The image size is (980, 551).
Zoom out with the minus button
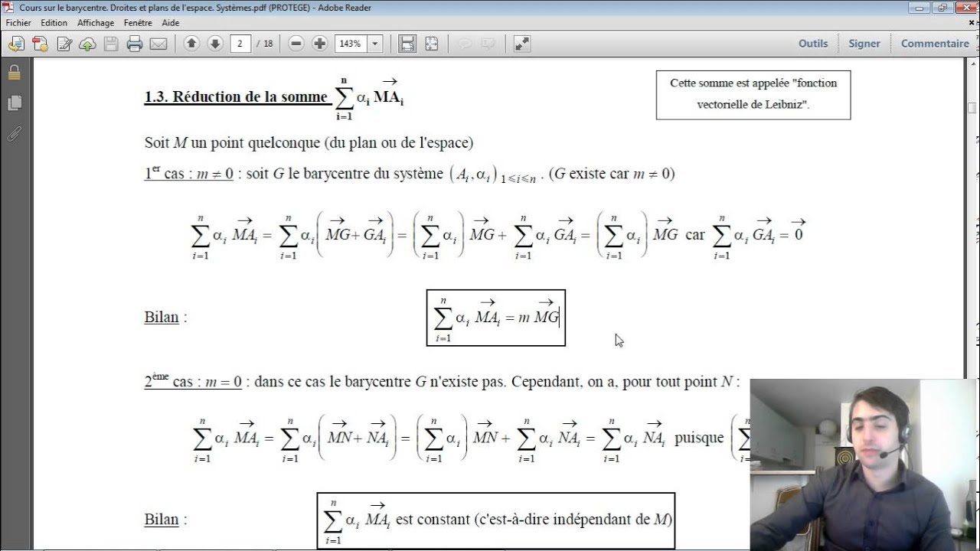point(296,44)
